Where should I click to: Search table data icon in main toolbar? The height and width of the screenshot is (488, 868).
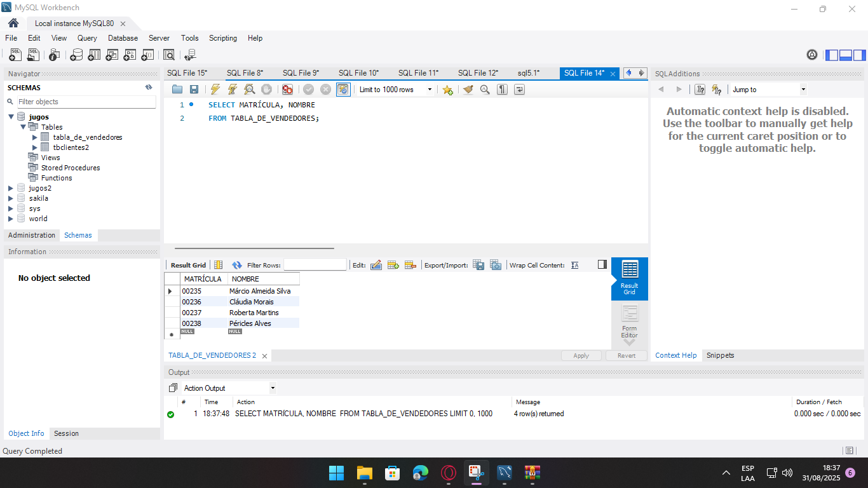click(169, 55)
